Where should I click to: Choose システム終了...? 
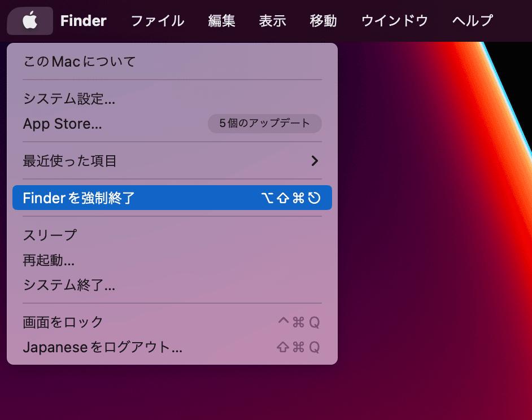coord(172,285)
